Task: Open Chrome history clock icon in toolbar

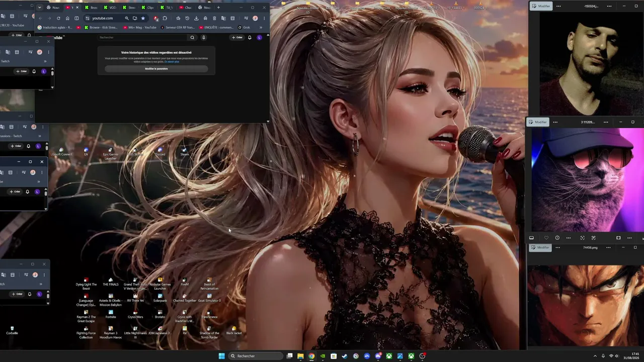Action: click(x=187, y=18)
